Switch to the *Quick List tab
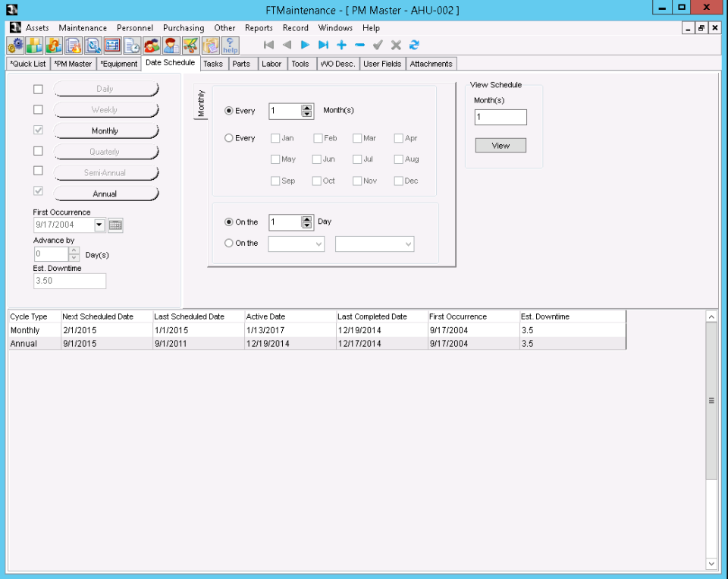 pos(28,64)
